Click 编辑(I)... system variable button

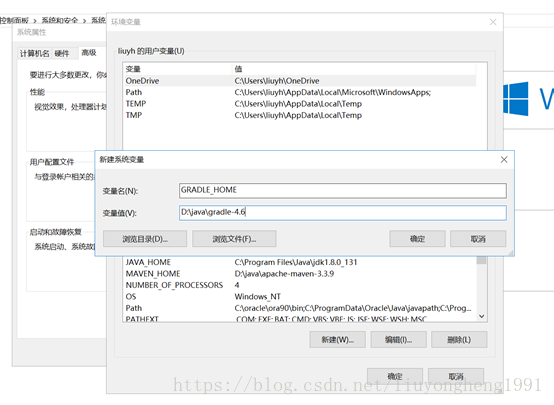pos(399,340)
